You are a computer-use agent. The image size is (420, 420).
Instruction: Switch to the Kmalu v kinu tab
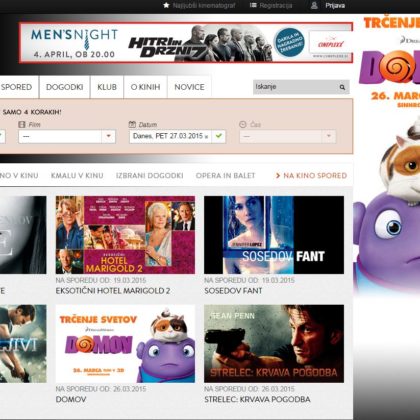click(x=77, y=175)
